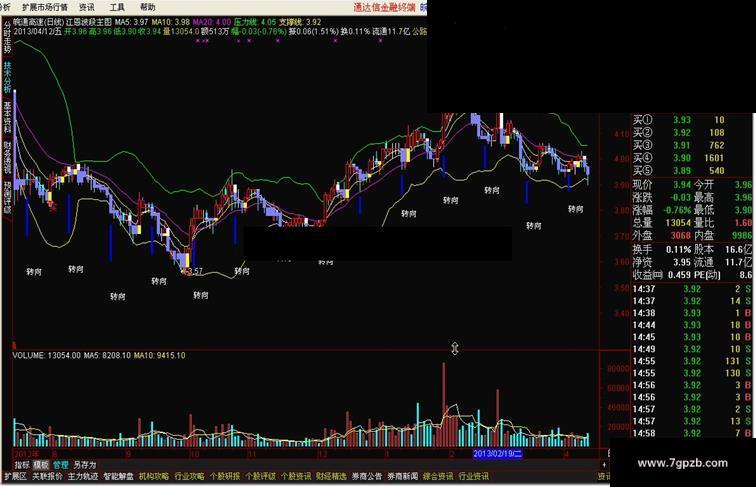Open the 券商公告 bottom tab

pyautogui.click(x=367, y=476)
